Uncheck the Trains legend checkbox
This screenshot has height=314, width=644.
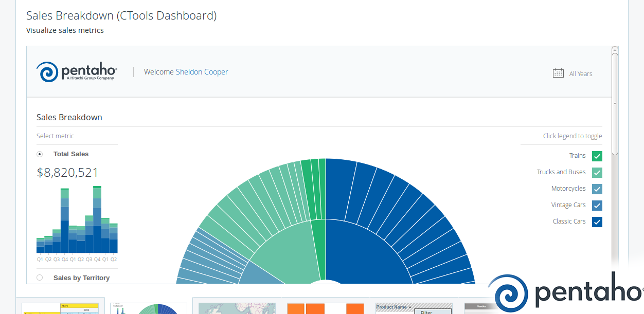(597, 156)
